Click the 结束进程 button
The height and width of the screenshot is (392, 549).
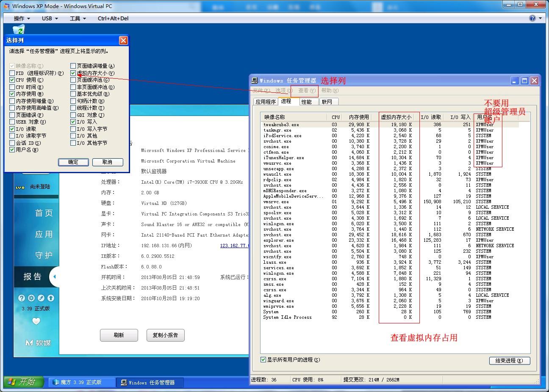click(510, 360)
